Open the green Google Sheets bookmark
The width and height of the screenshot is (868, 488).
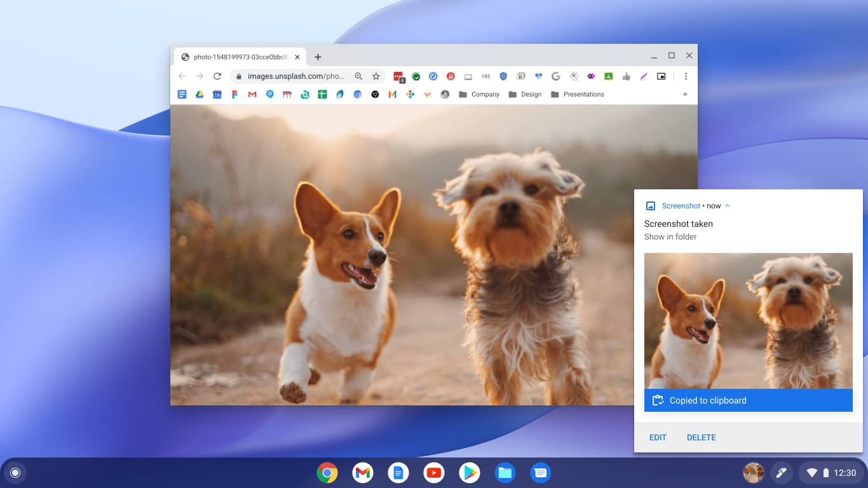click(322, 94)
